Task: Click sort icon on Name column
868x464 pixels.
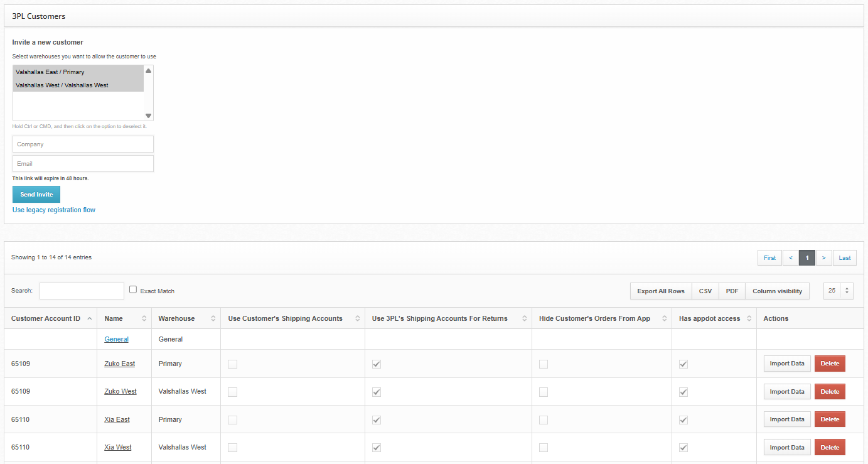Action: click(144, 319)
